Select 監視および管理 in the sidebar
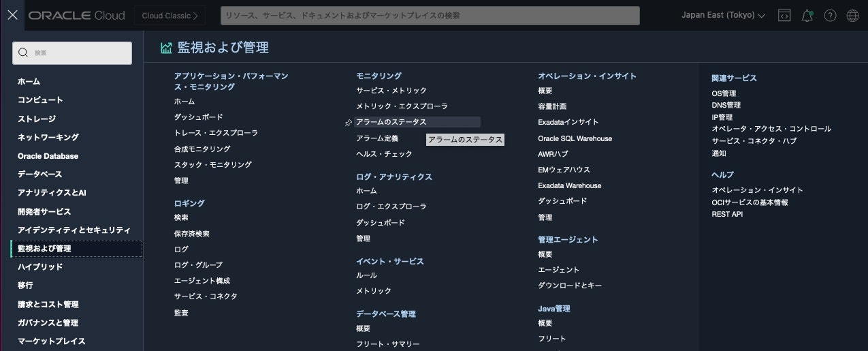 tap(77, 249)
